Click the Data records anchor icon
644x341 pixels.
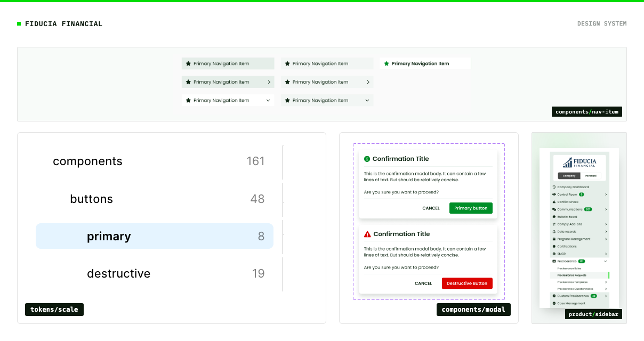click(554, 232)
